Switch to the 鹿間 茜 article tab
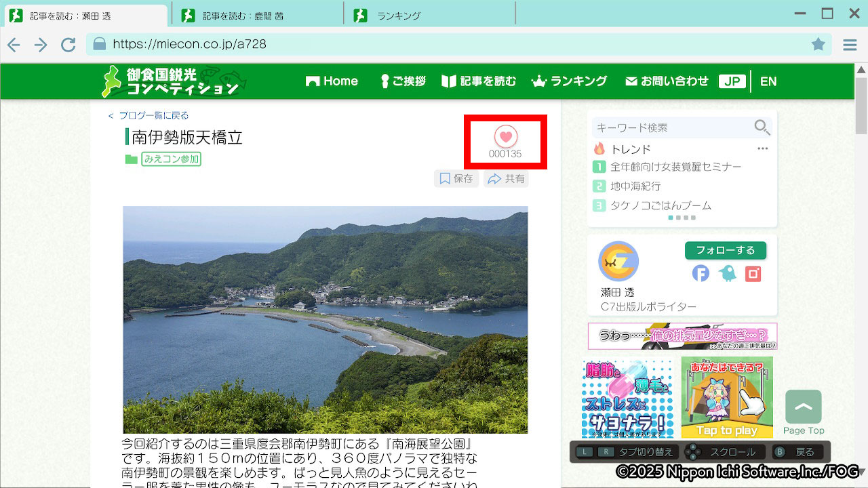 [x=258, y=16]
